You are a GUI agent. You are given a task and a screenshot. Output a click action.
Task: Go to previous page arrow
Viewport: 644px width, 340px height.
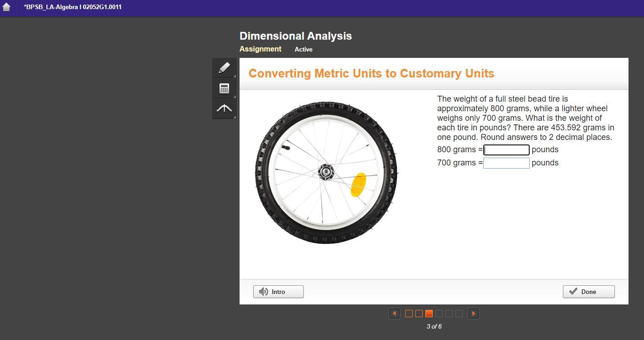coord(394,314)
